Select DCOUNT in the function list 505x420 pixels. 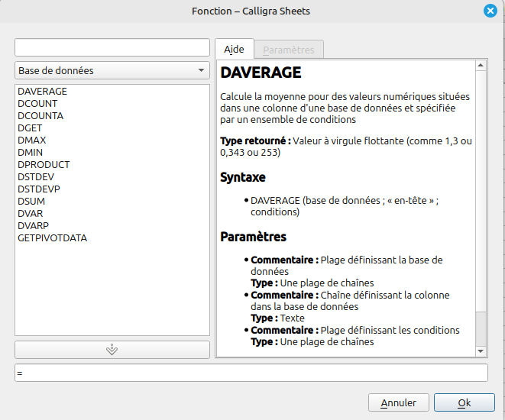pos(112,104)
